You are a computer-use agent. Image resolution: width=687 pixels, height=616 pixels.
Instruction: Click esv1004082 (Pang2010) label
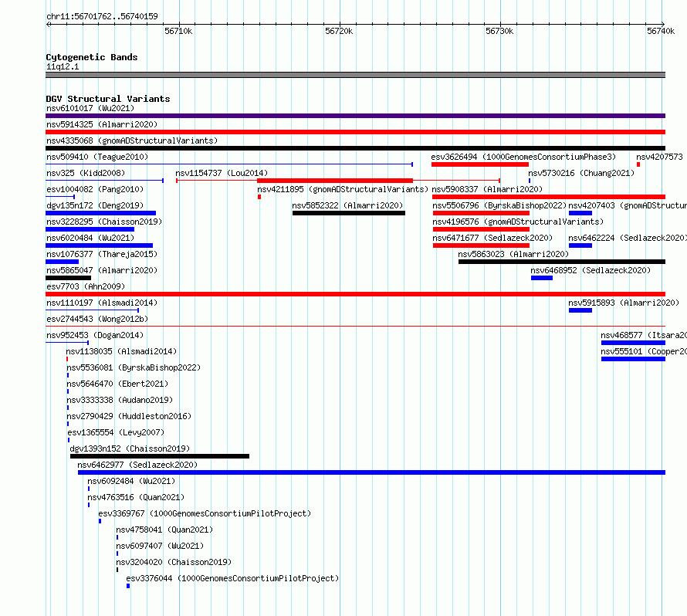95,189
